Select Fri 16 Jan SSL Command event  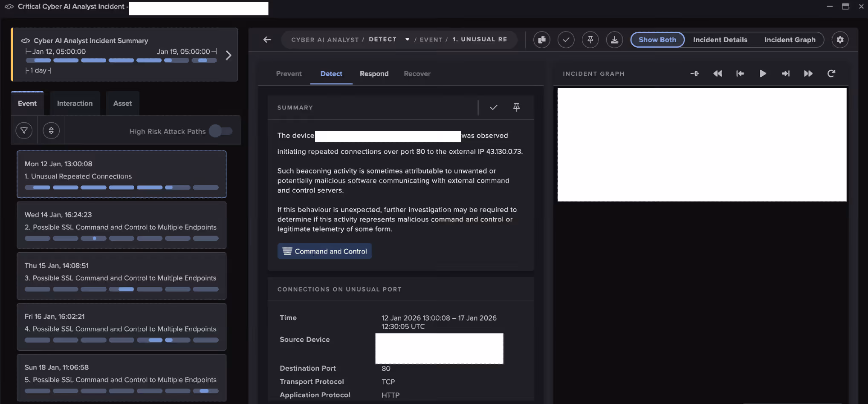[x=122, y=327]
